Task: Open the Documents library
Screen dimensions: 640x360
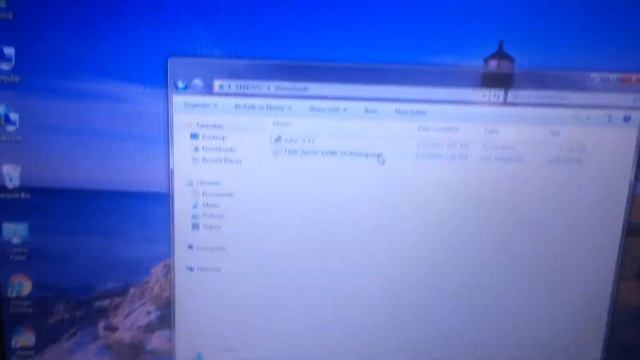Action: coord(218,194)
